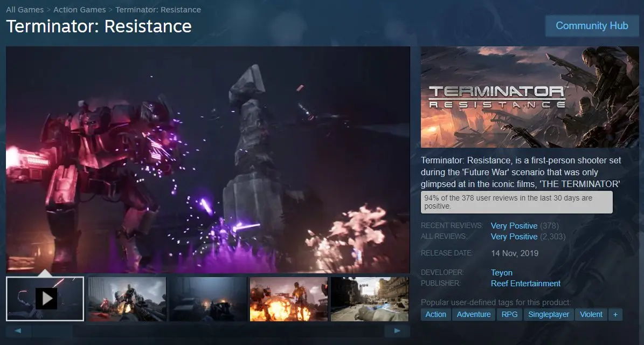
Task: Select the Singleplayer tag
Action: tap(548, 314)
